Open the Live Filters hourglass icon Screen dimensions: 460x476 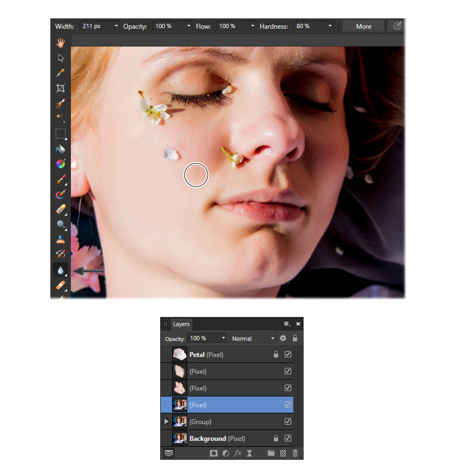point(249,453)
